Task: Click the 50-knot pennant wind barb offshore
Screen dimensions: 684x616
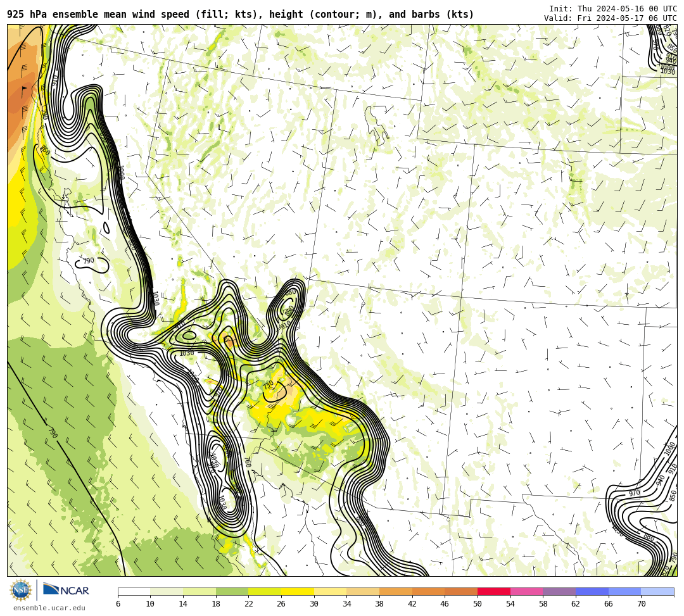Action: pyautogui.click(x=23, y=92)
